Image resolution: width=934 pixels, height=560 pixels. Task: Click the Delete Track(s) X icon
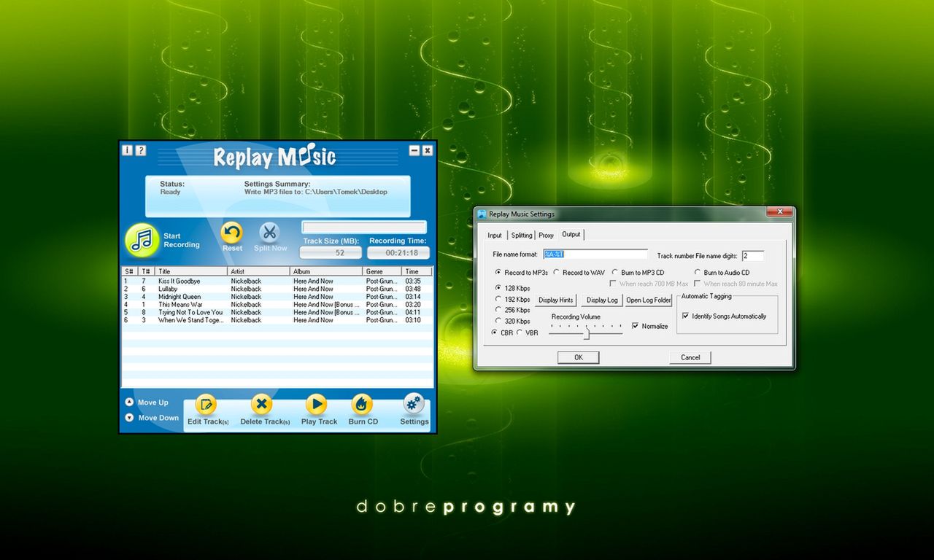(261, 404)
